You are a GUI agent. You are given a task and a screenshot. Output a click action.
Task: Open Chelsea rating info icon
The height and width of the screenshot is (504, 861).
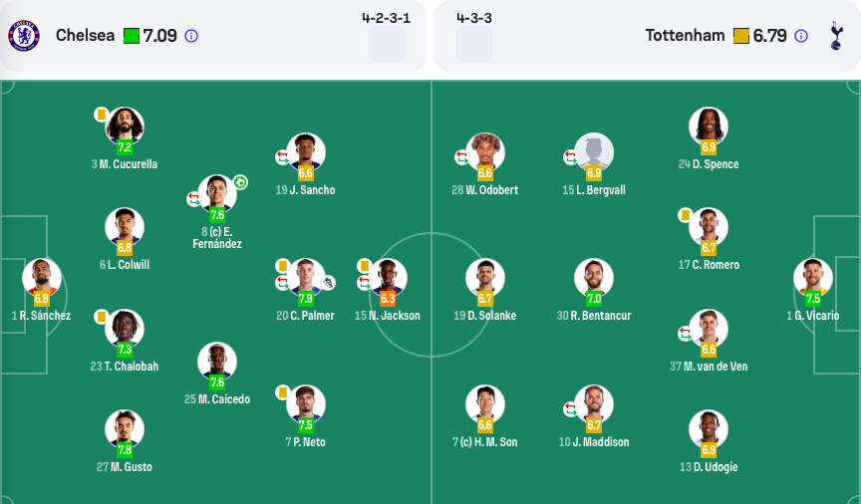191,36
